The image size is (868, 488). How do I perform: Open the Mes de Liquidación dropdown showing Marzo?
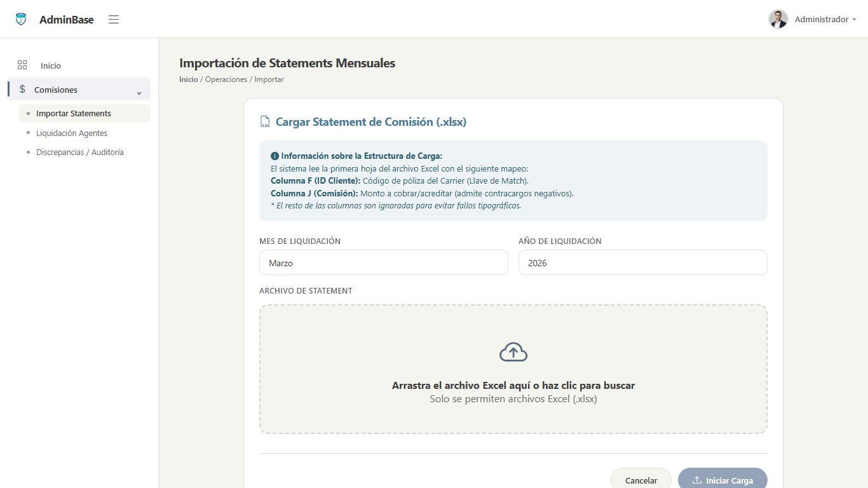(x=384, y=262)
